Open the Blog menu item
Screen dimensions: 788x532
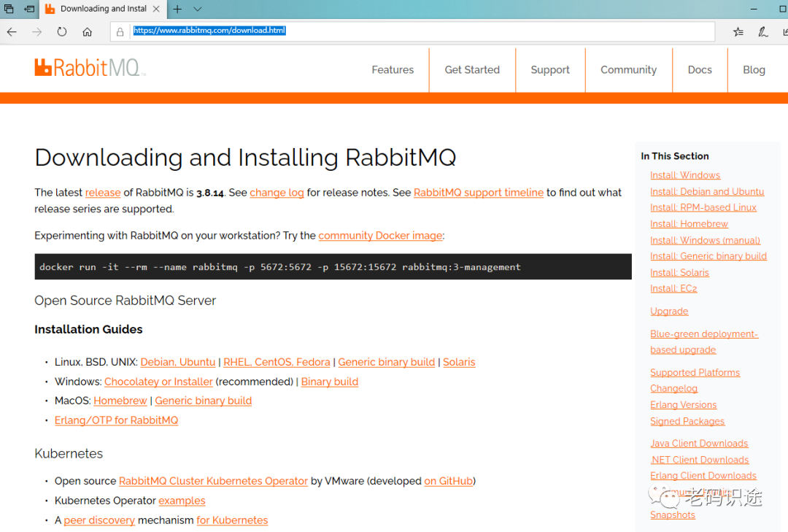[754, 70]
